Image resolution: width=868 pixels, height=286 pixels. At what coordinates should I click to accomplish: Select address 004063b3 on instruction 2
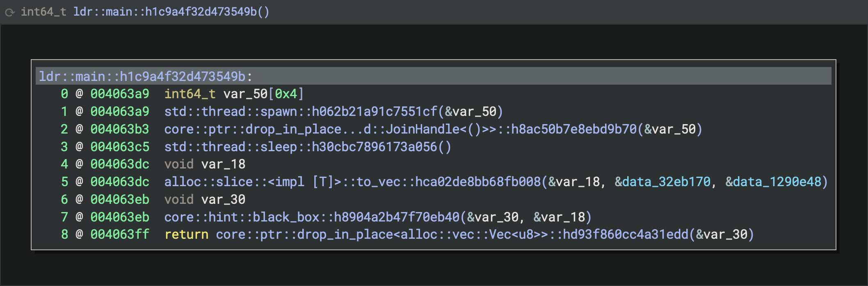pyautogui.click(x=120, y=129)
